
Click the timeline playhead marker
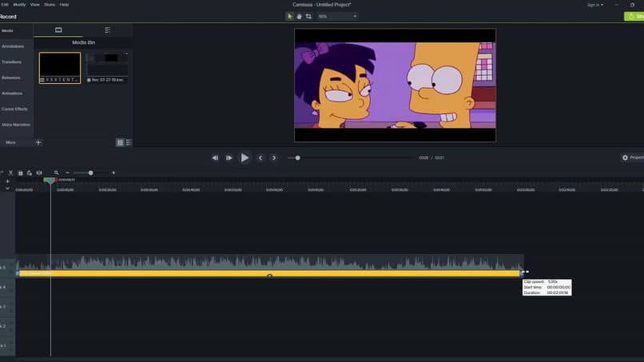click(x=50, y=181)
